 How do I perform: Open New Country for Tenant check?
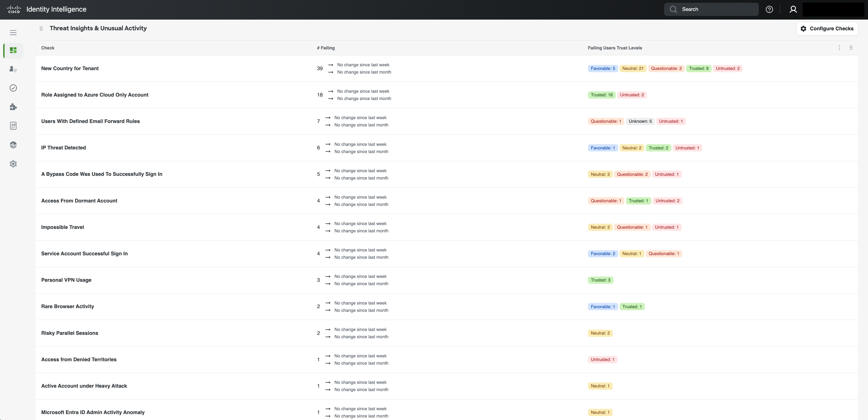point(70,68)
